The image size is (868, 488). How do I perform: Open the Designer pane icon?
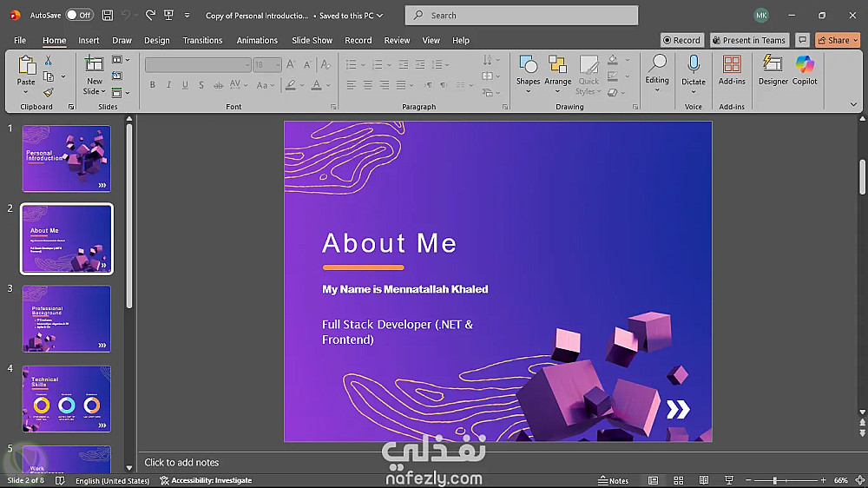(x=773, y=64)
